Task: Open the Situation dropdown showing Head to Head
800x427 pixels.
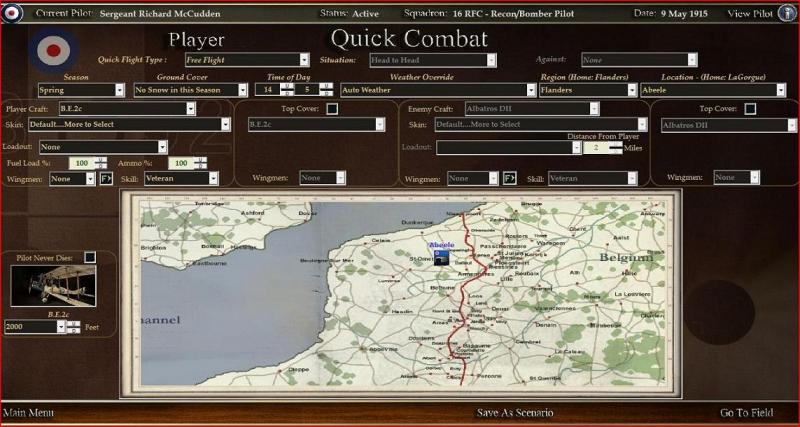Action: [433, 60]
